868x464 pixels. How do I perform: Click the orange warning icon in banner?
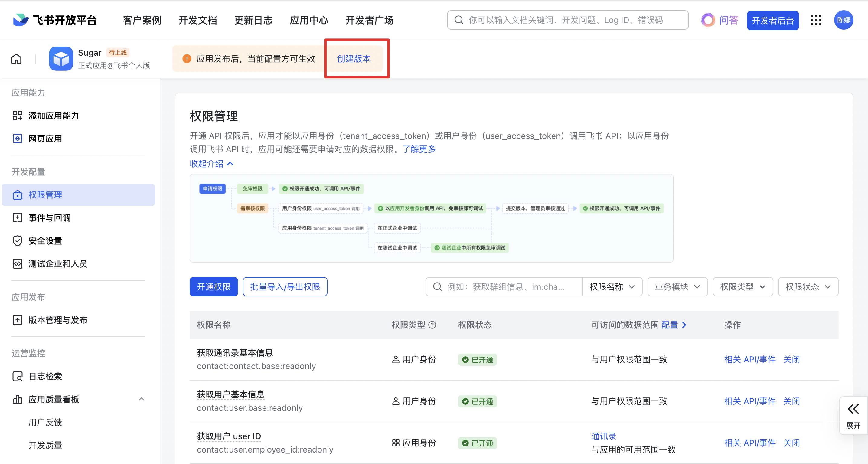pyautogui.click(x=187, y=59)
